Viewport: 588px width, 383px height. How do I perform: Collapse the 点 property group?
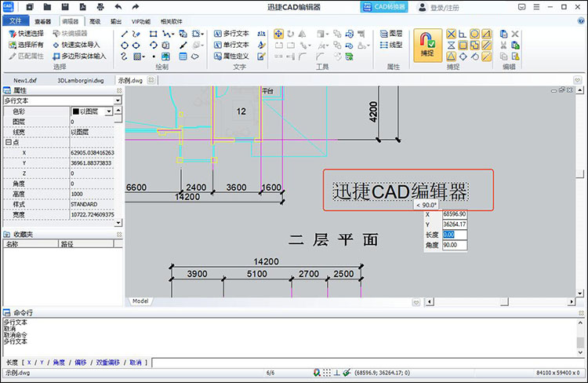[x=7, y=142]
